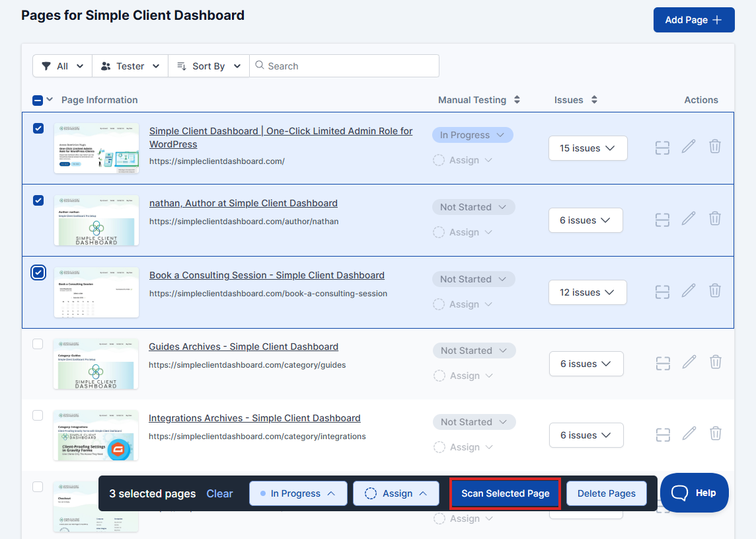Click the homepage row thumbnail
Viewport: 756px width, 539px height.
[96, 147]
